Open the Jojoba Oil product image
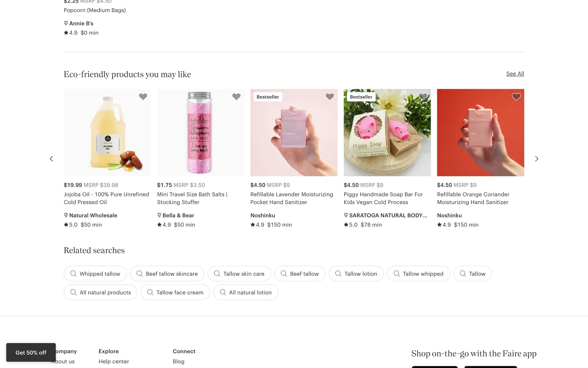Viewport: 588px width, 368px height. (x=107, y=132)
